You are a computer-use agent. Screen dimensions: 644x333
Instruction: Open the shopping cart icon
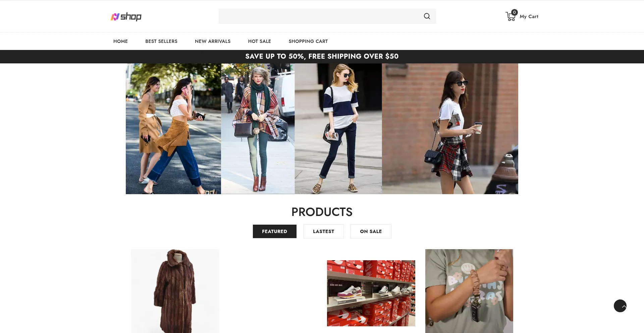[510, 17]
